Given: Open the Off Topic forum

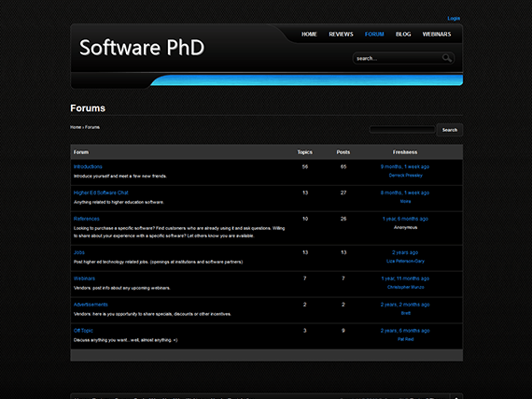Looking at the screenshot, I should pos(83,331).
